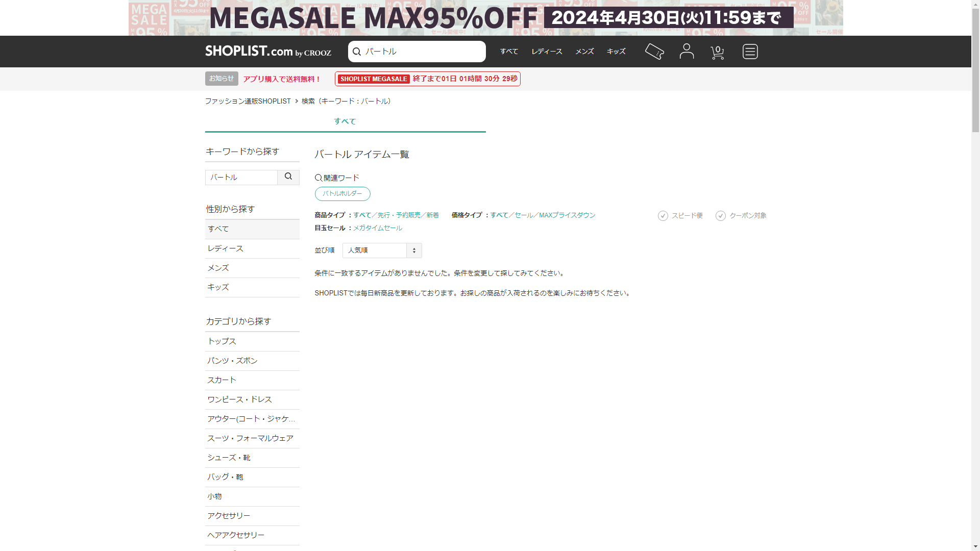980x551 pixels.
Task: Filter product type by 先行・予約販売
Action: click(x=399, y=215)
